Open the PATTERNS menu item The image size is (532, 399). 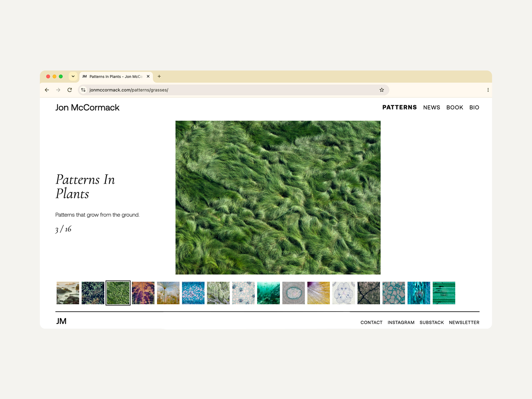click(x=399, y=107)
